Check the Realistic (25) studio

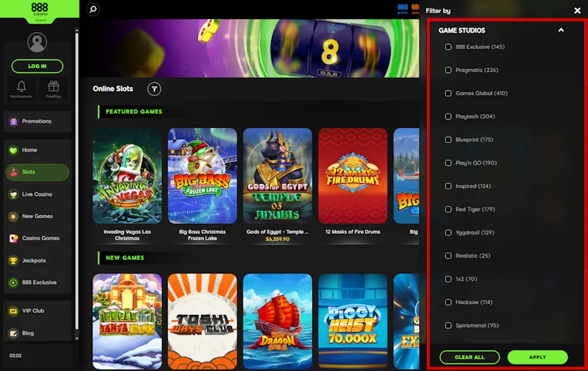click(448, 256)
